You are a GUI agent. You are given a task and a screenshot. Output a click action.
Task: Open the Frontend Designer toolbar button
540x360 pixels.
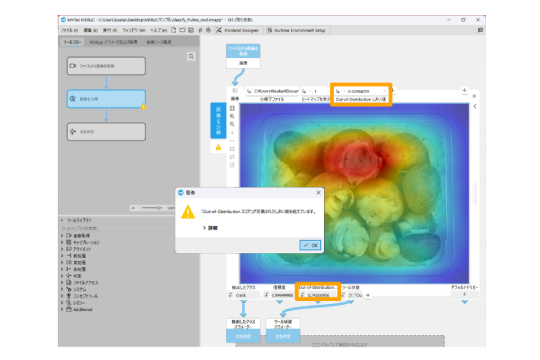(238, 30)
